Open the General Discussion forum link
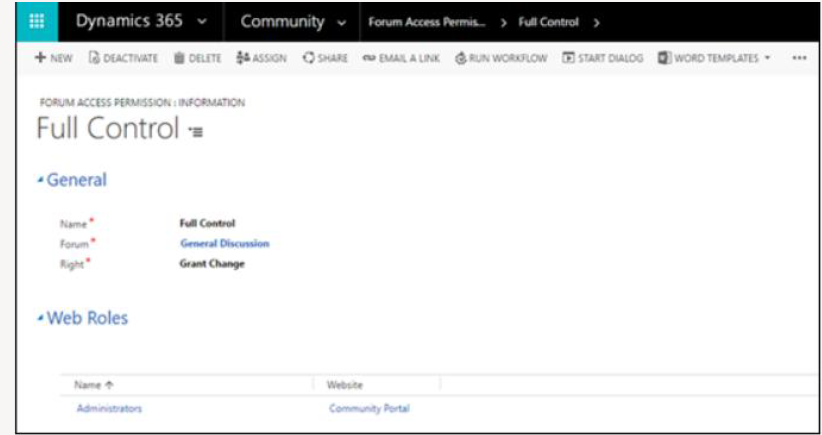The height and width of the screenshot is (435, 822). click(224, 244)
